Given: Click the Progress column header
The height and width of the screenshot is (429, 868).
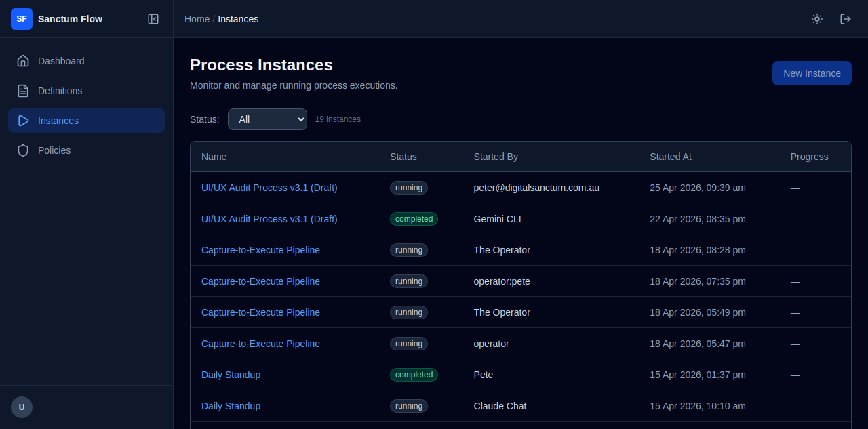Looking at the screenshot, I should pyautogui.click(x=809, y=157).
